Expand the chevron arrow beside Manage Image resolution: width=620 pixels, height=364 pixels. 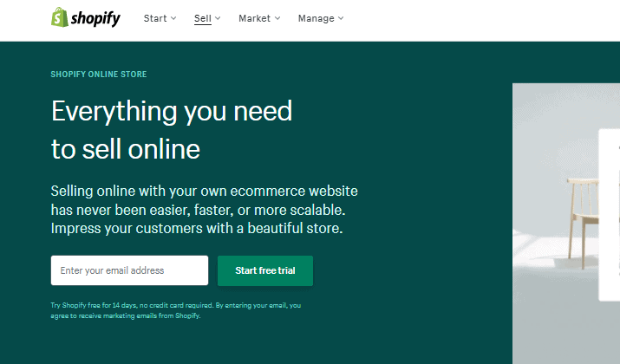(341, 18)
